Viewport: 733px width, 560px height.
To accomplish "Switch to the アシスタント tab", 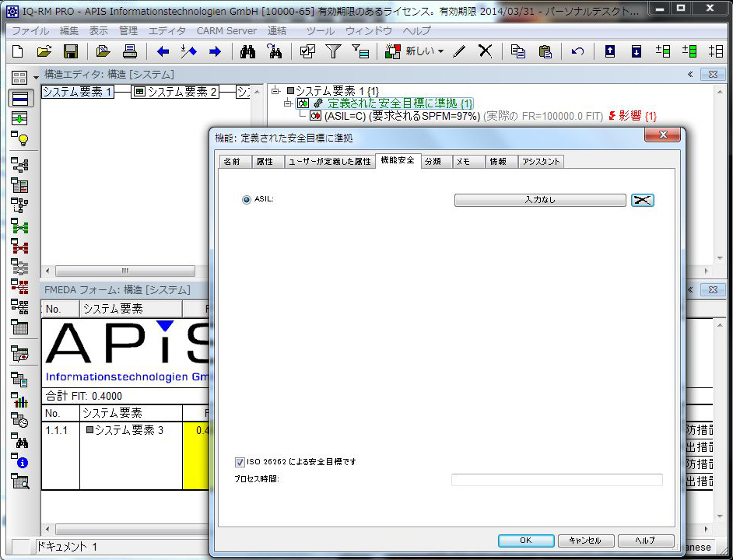I will pos(541,162).
